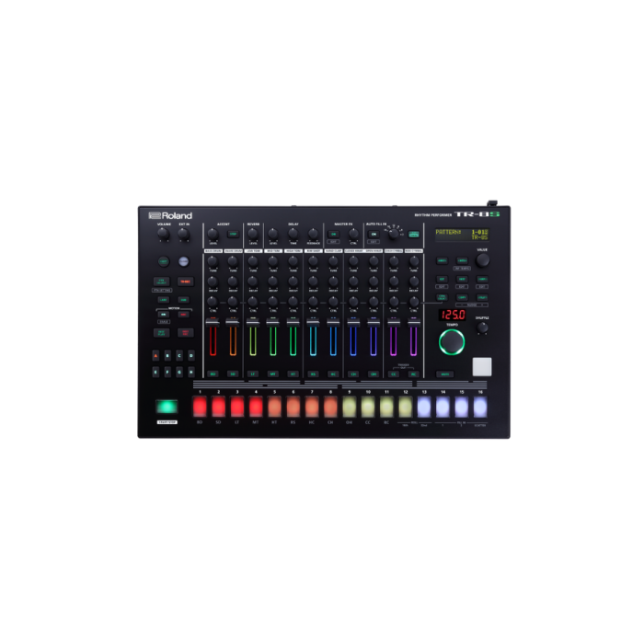Click the Roland logo
Image resolution: width=644 pixels, height=644 pixels.
tap(170, 215)
